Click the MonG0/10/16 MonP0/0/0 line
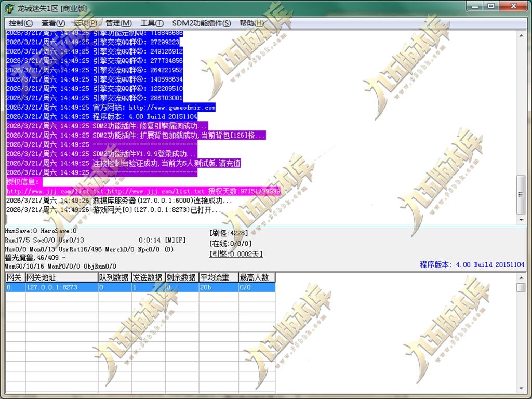 point(60,267)
